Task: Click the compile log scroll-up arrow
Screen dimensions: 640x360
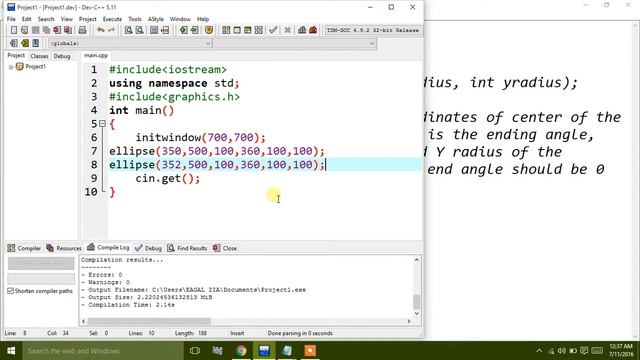Action: 416,260
